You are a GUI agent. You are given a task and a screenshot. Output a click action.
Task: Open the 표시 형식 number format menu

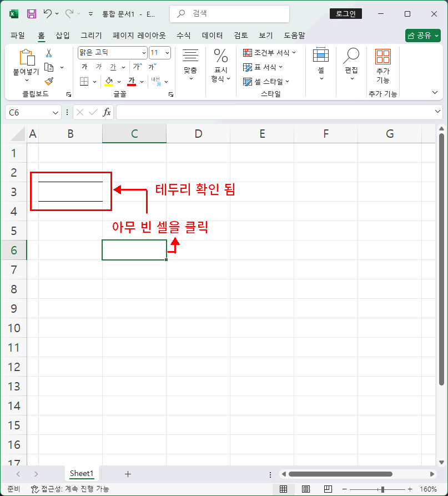pos(221,65)
